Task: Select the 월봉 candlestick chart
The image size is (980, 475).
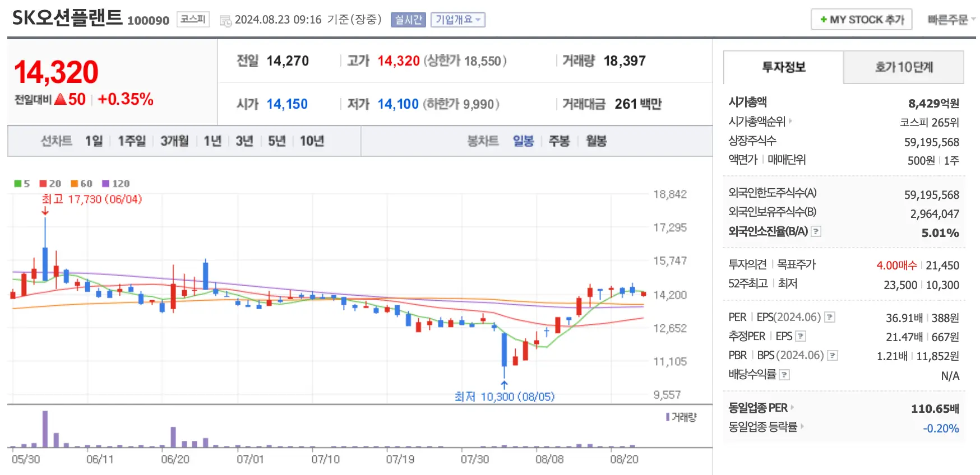Action: click(x=597, y=141)
